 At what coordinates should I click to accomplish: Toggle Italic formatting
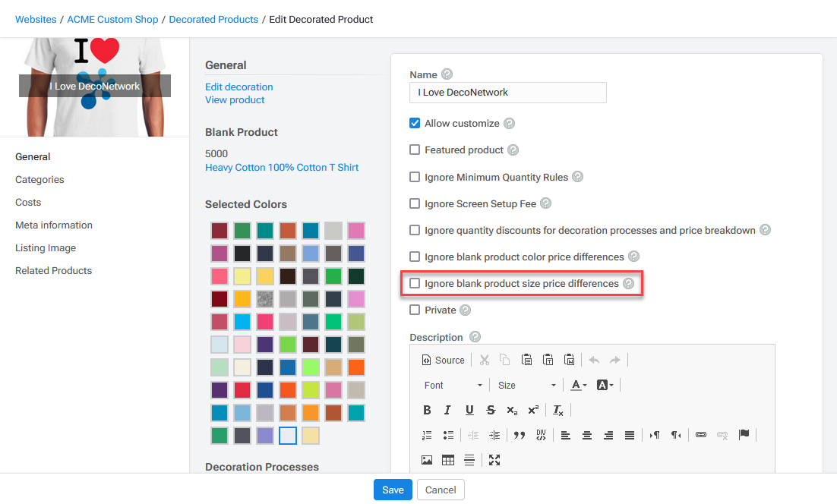tap(447, 410)
